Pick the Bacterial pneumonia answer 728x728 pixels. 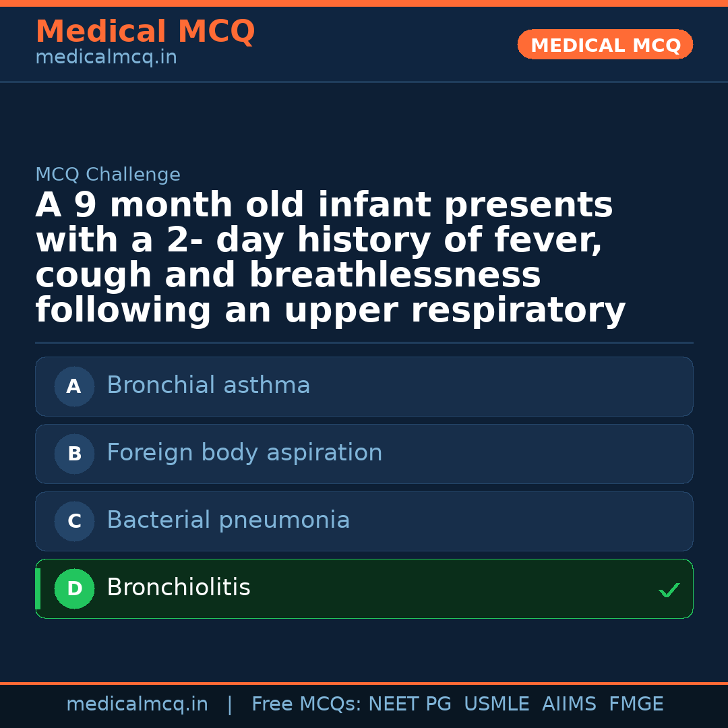point(228,520)
